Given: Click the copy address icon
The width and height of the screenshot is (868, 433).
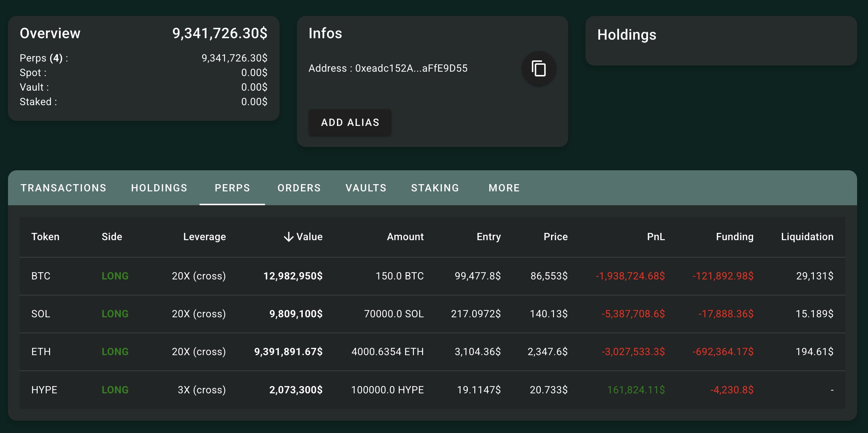Looking at the screenshot, I should pyautogui.click(x=539, y=68).
